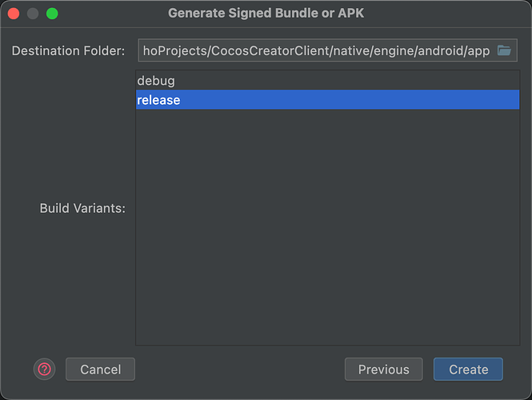
Task: Click the Build Variants label
Action: pos(82,209)
